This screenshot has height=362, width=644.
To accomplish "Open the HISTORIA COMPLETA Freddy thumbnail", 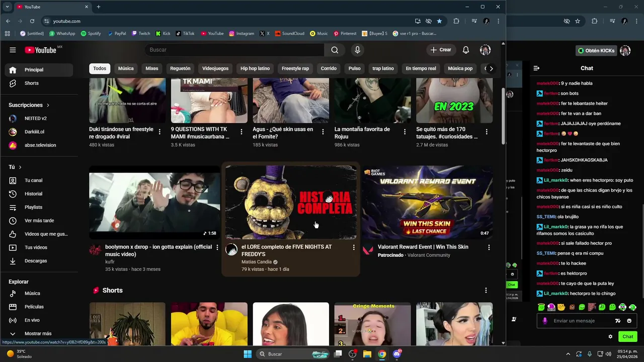I will click(291, 202).
